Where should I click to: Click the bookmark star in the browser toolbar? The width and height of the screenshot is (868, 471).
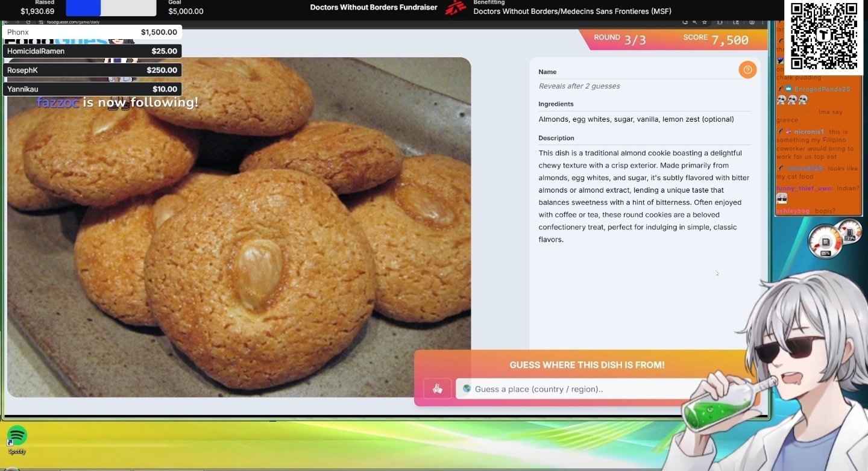point(705,22)
